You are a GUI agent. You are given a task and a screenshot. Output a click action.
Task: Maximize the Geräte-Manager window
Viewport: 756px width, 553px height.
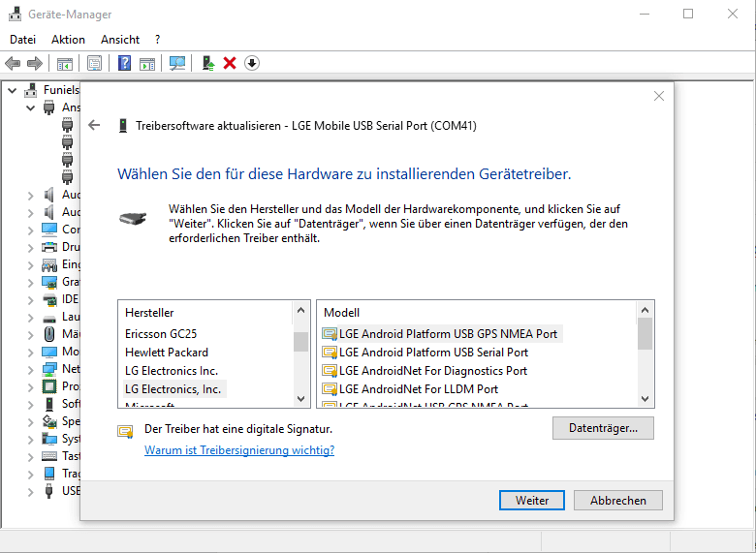click(x=688, y=14)
